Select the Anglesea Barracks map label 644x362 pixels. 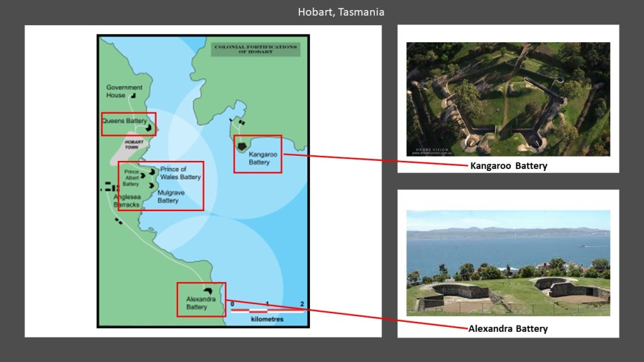126,200
